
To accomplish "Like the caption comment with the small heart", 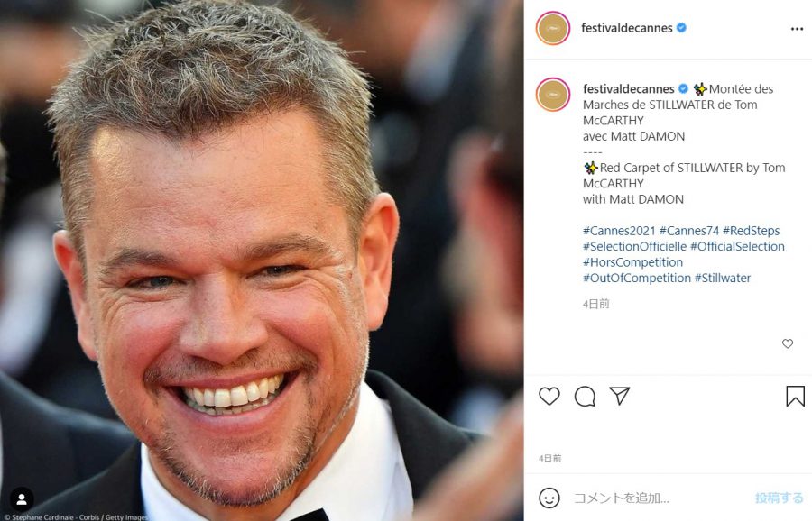I will (787, 343).
